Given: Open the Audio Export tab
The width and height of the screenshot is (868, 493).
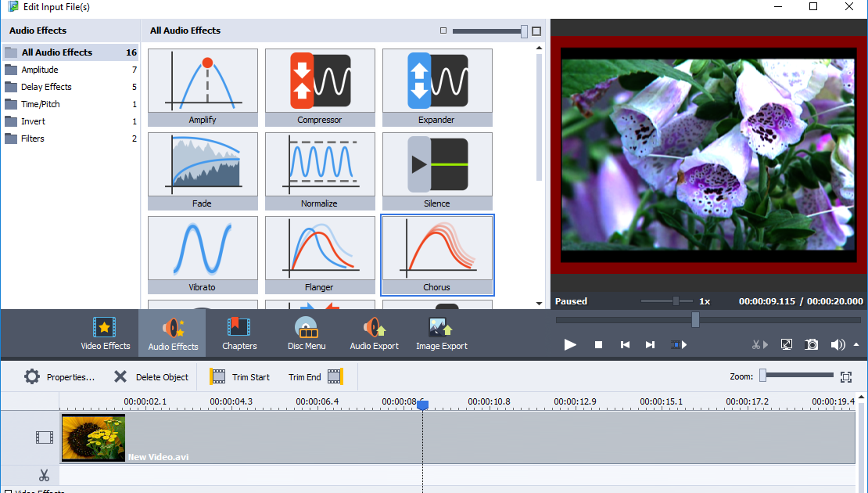Looking at the screenshot, I should coord(375,333).
